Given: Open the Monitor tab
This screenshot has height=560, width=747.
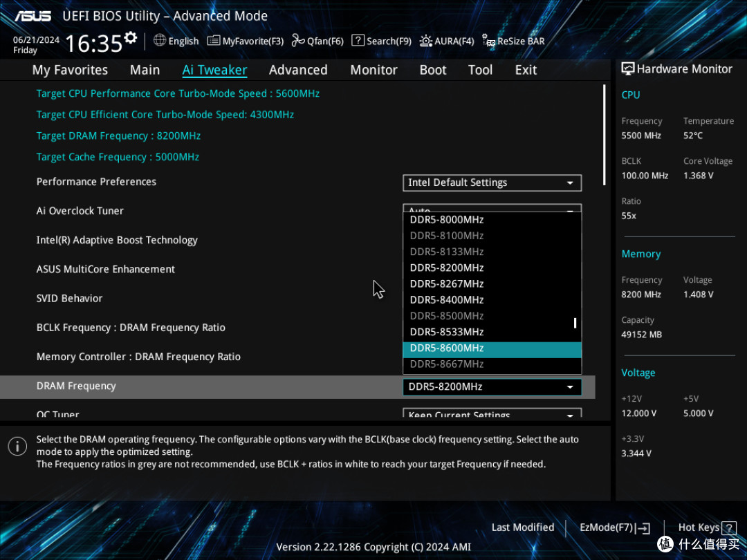Looking at the screenshot, I should pos(374,70).
